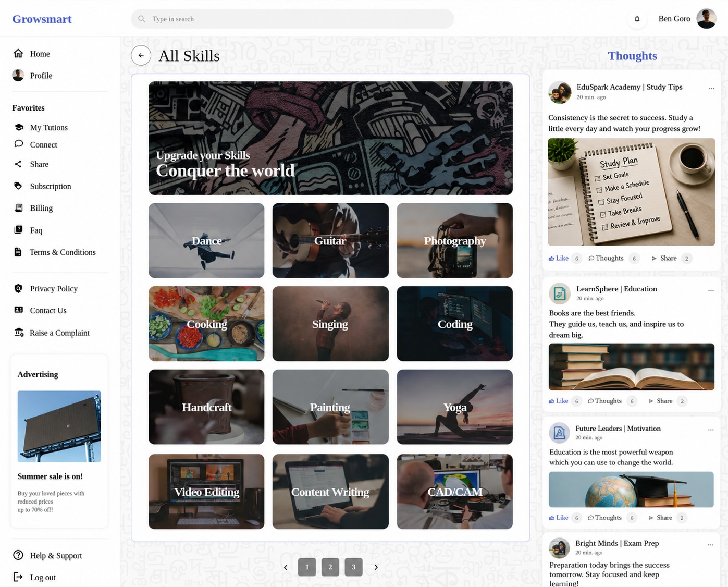
Task: Click the My Tutions graduation cap icon
Action: pos(19,127)
